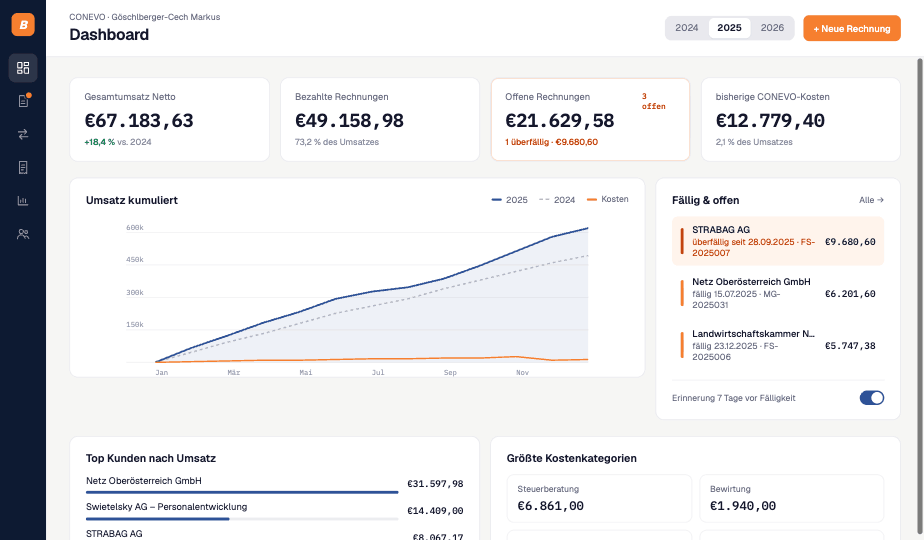Click the Kosten legend entry in chart
924x540 pixels.
pos(608,199)
